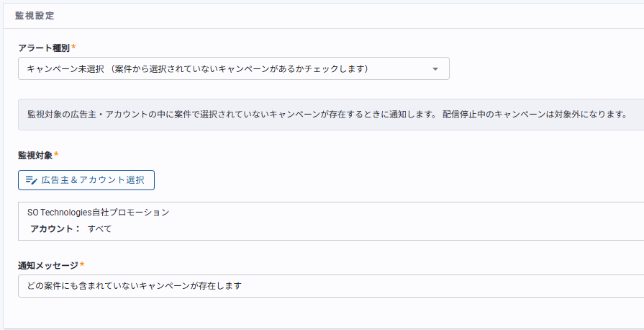Click the アラート種別 field label
644x330 pixels.
point(43,48)
